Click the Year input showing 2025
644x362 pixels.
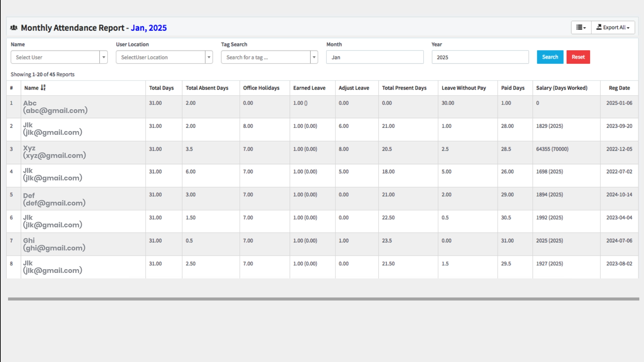pos(480,57)
